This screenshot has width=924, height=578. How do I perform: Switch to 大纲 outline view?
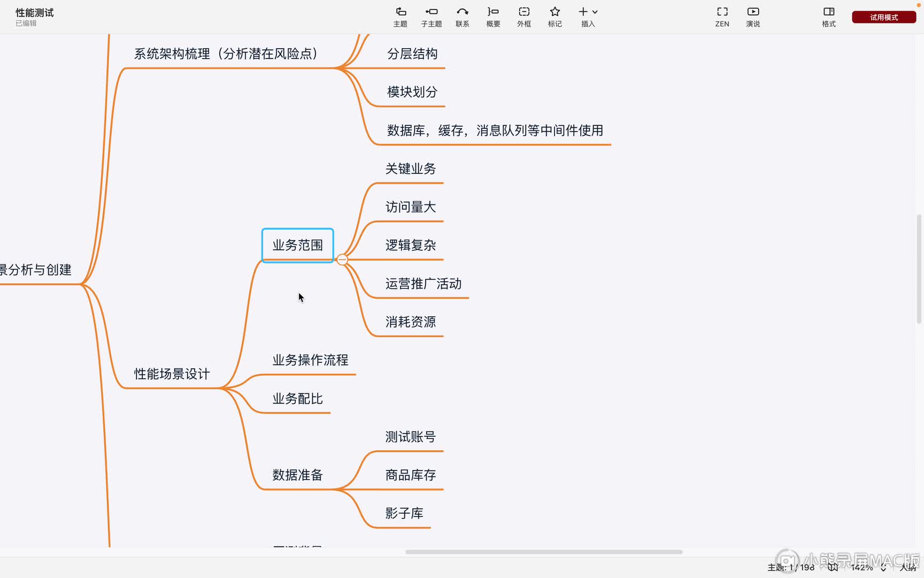coord(908,567)
